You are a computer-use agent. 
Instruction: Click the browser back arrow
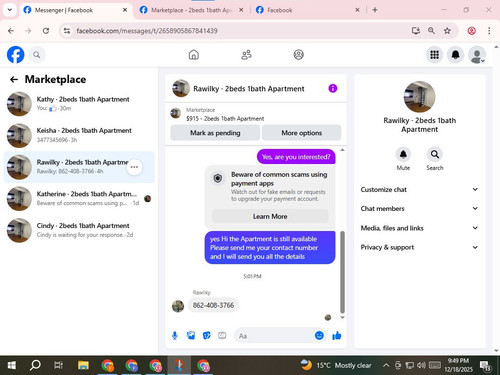(x=11, y=31)
